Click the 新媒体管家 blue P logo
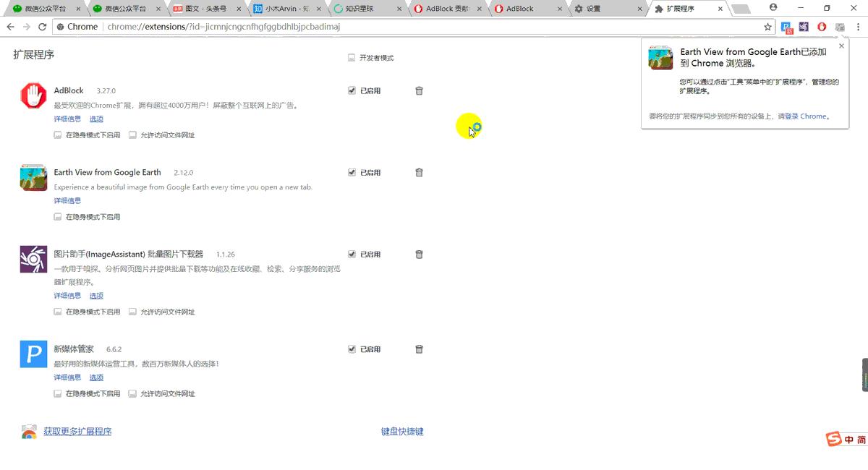This screenshot has height=470, width=868. click(x=33, y=354)
